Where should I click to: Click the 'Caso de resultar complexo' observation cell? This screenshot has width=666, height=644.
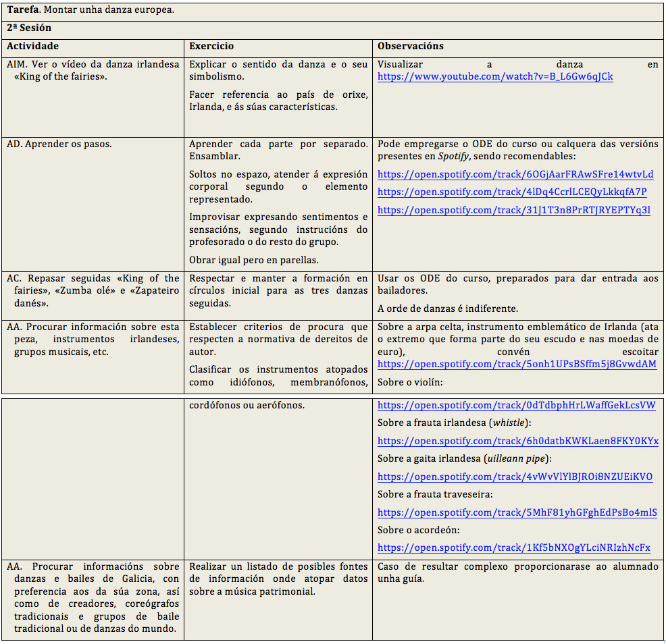pos(517,573)
